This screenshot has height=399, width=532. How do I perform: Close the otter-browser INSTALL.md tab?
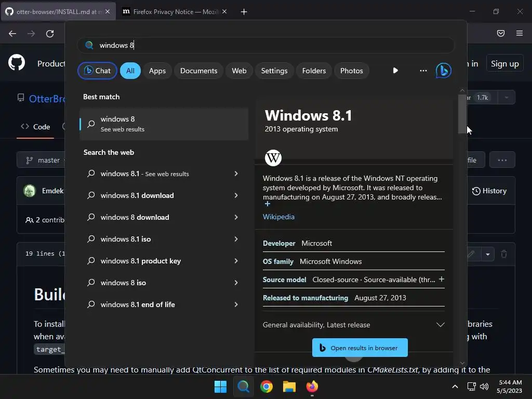pyautogui.click(x=108, y=11)
